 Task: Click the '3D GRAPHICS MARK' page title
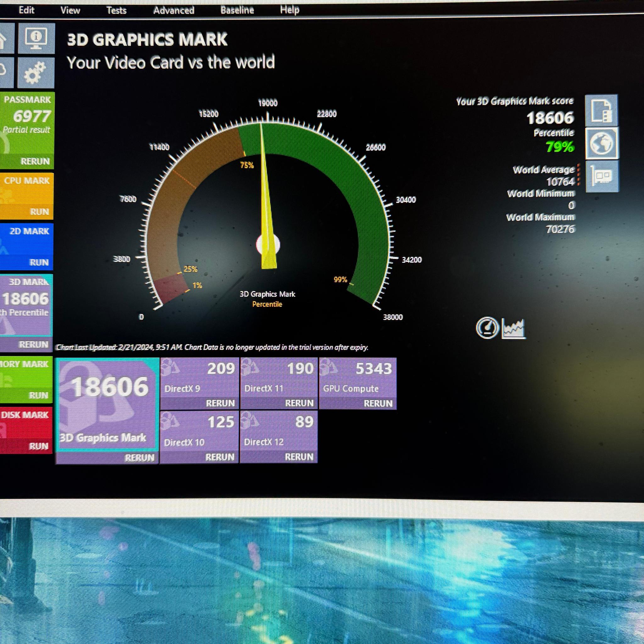pos(147,40)
